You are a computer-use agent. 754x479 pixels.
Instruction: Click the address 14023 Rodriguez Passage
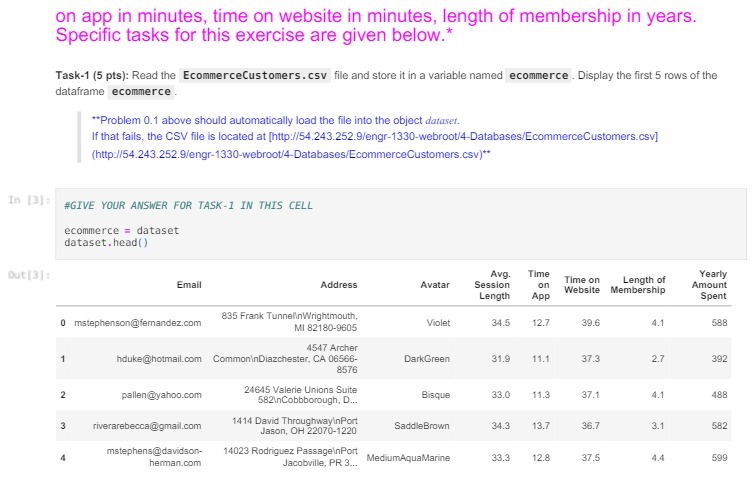point(290,457)
